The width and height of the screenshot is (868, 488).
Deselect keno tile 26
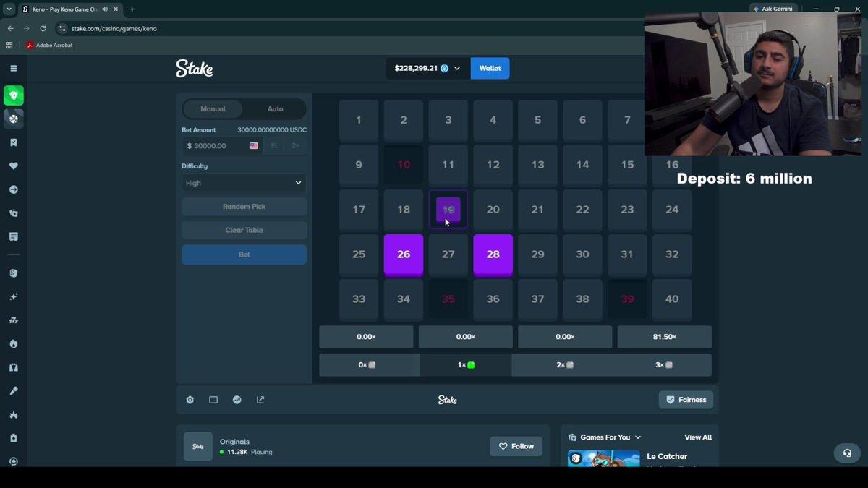(x=404, y=254)
